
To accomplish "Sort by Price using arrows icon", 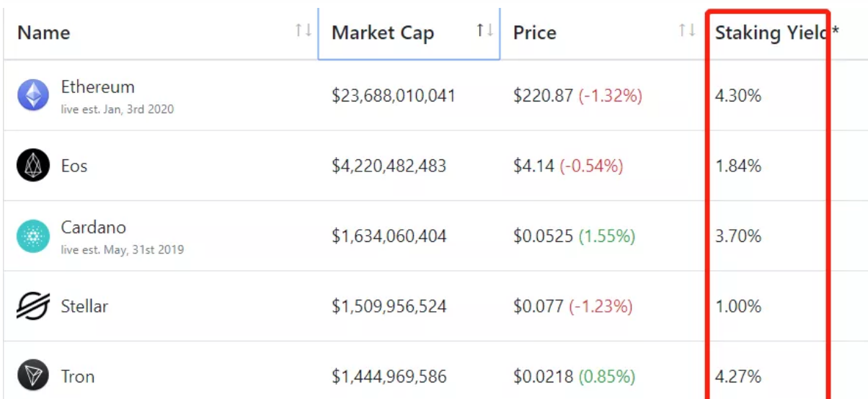I will [x=688, y=30].
